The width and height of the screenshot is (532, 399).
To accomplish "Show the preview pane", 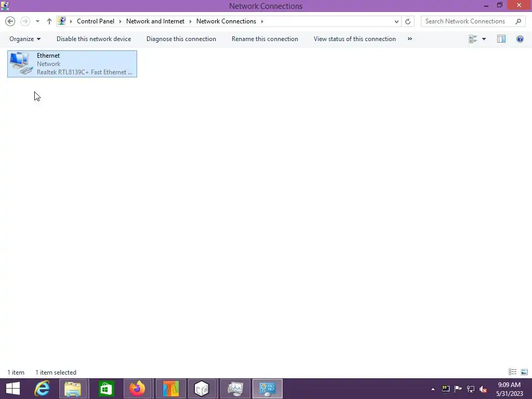I will point(501,39).
